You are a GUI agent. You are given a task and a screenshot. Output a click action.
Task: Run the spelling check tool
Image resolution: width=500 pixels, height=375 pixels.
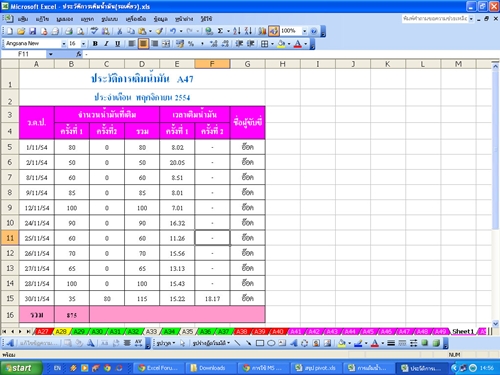[94, 31]
